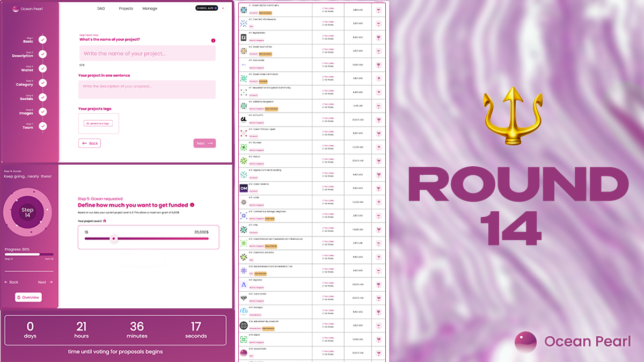Click the checkmark circle beside the Team step
Image resolution: width=644 pixels, height=362 pixels.
pyautogui.click(x=42, y=127)
